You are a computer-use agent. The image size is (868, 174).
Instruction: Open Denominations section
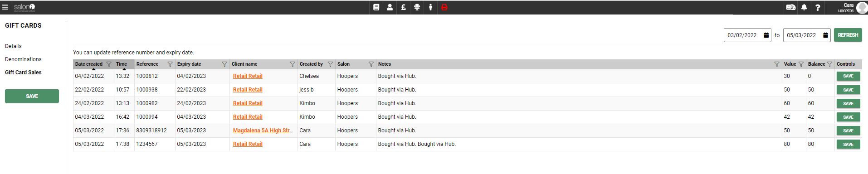23,59
